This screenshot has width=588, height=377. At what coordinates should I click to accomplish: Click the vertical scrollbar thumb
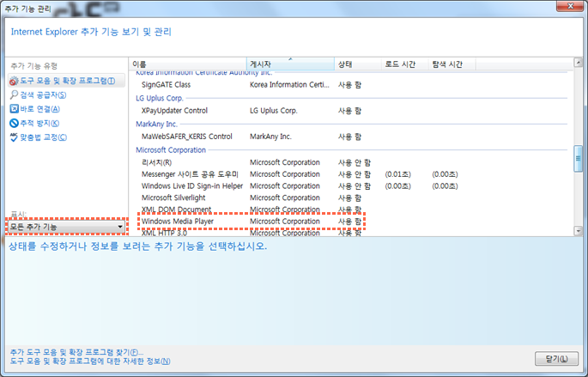(579, 159)
